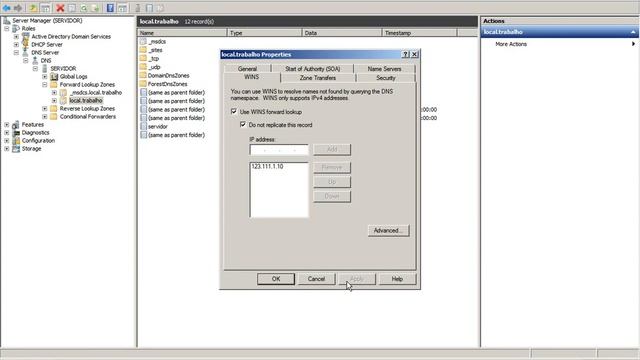This screenshot has width=640, height=360.
Task: Click the Down button beside IP list
Action: point(332,196)
